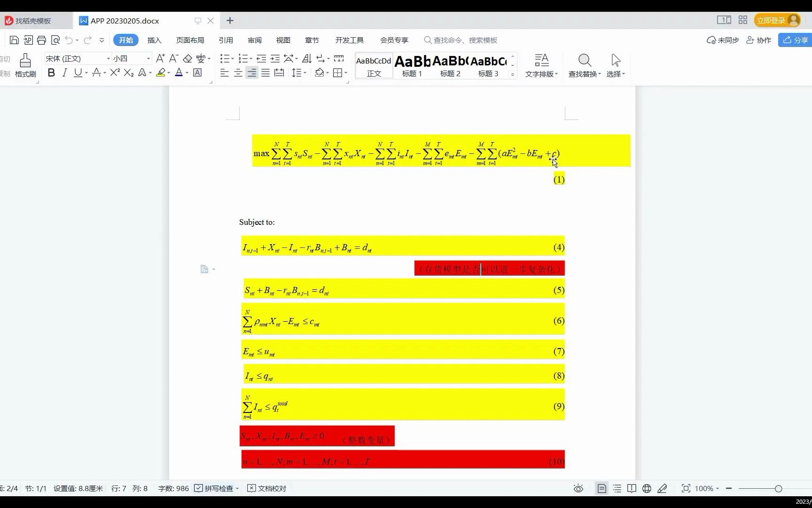Apply superscript formatting
The width and height of the screenshot is (812, 508).
[x=115, y=72]
